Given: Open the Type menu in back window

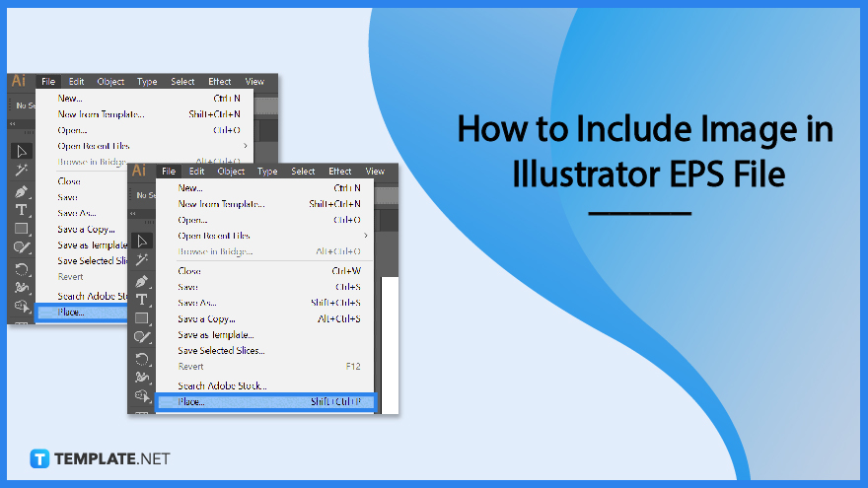Looking at the screenshot, I should pyautogui.click(x=147, y=81).
